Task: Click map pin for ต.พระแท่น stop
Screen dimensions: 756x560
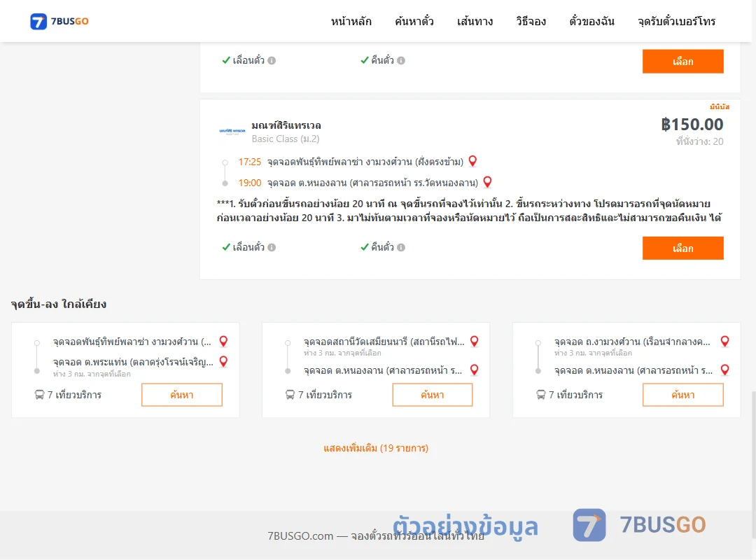Action: (223, 361)
